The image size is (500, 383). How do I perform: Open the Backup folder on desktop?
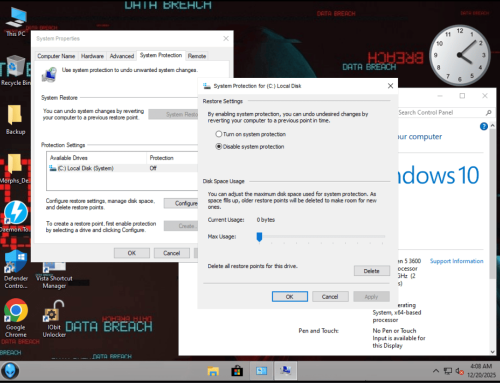15,120
